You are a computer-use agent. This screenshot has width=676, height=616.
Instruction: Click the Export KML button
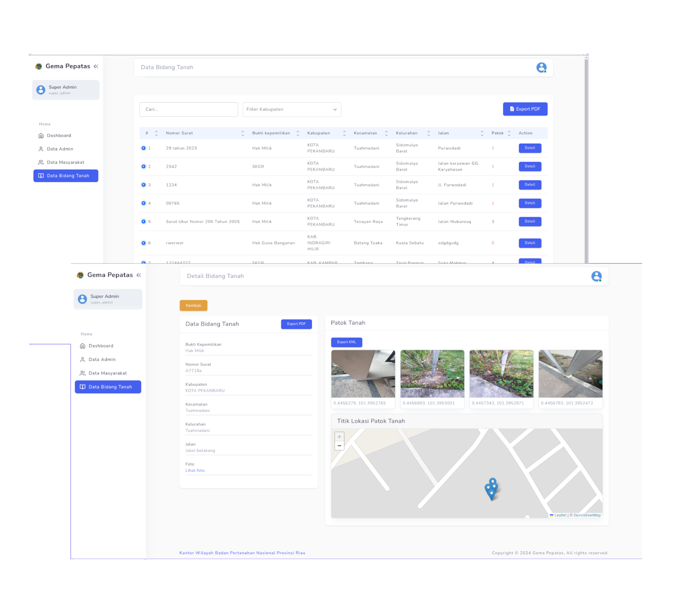coord(346,342)
